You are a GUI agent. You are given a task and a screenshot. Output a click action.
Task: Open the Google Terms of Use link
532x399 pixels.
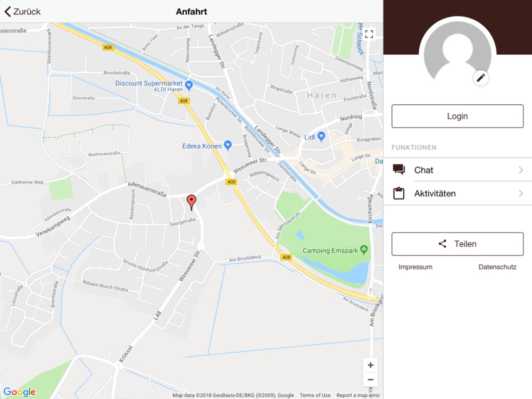[x=315, y=395]
